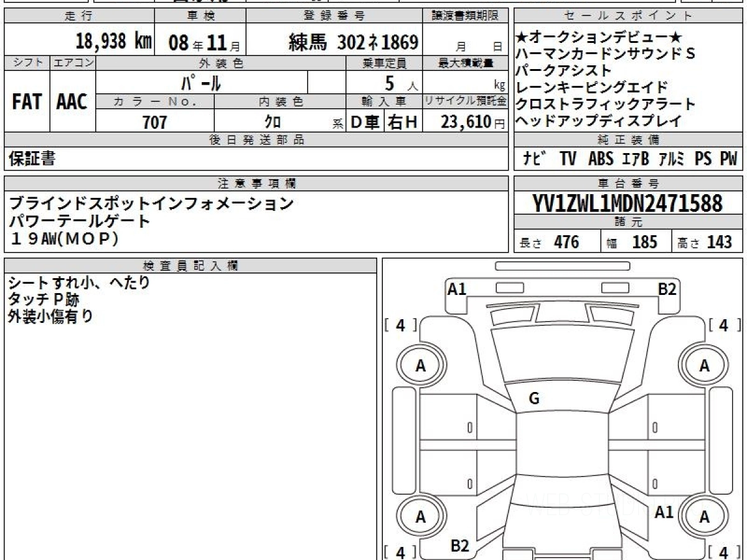
Task: Click the 右H steering cell
Action: (403, 122)
